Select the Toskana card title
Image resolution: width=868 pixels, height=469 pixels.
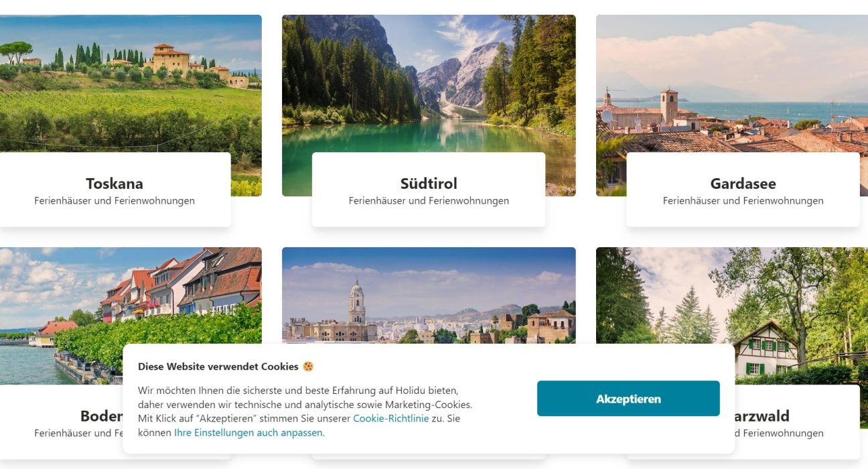(115, 184)
